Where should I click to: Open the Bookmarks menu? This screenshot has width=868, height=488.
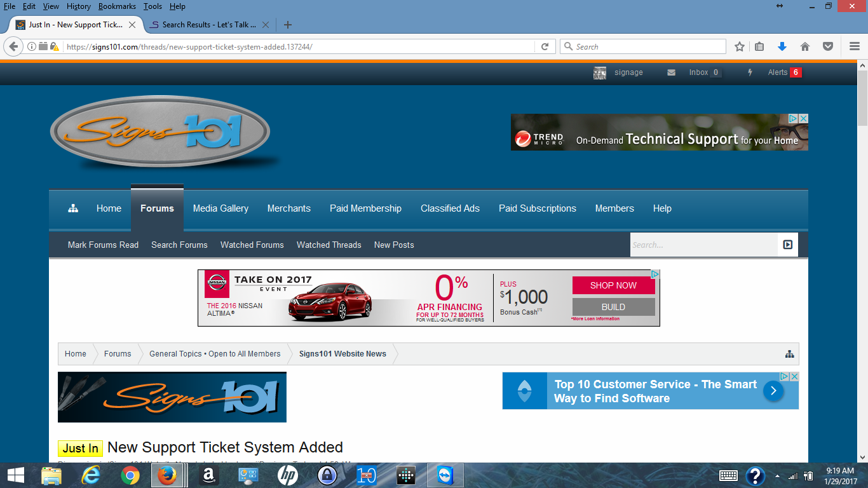[x=117, y=6]
